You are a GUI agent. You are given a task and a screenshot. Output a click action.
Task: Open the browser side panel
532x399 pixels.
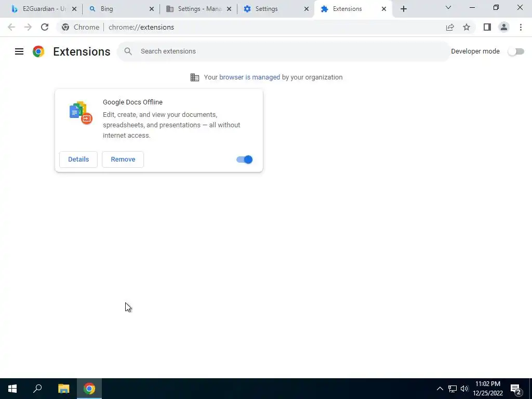487,27
